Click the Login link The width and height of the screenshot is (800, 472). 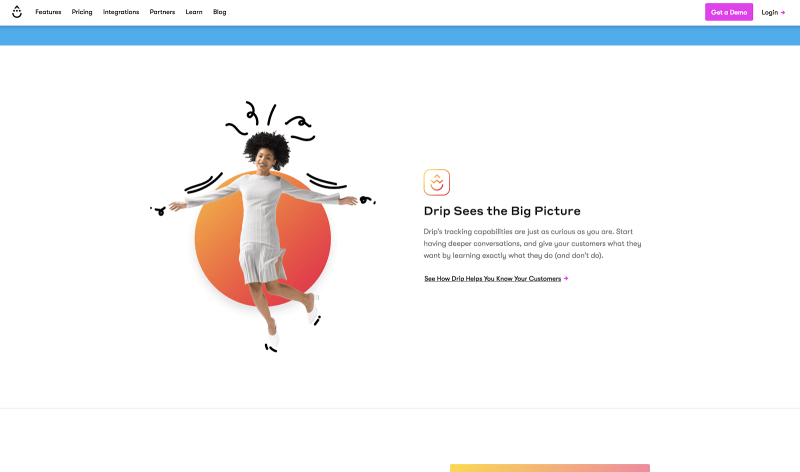point(769,12)
